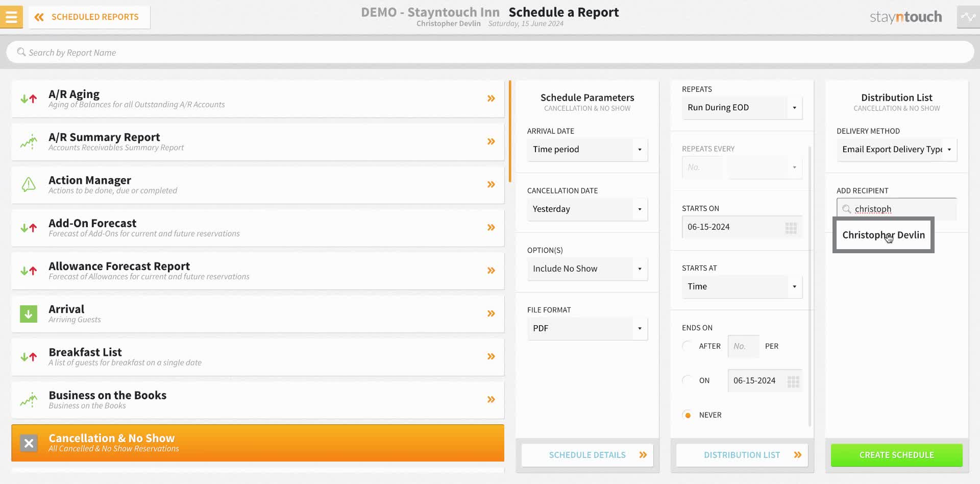Expand Add-On Forecast double chevron
The image size is (980, 484).
pyautogui.click(x=491, y=227)
